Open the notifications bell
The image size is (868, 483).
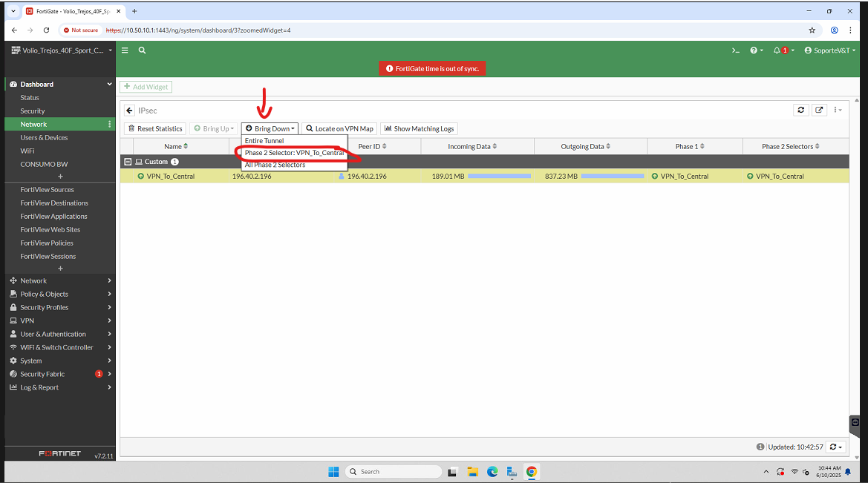tap(783, 50)
